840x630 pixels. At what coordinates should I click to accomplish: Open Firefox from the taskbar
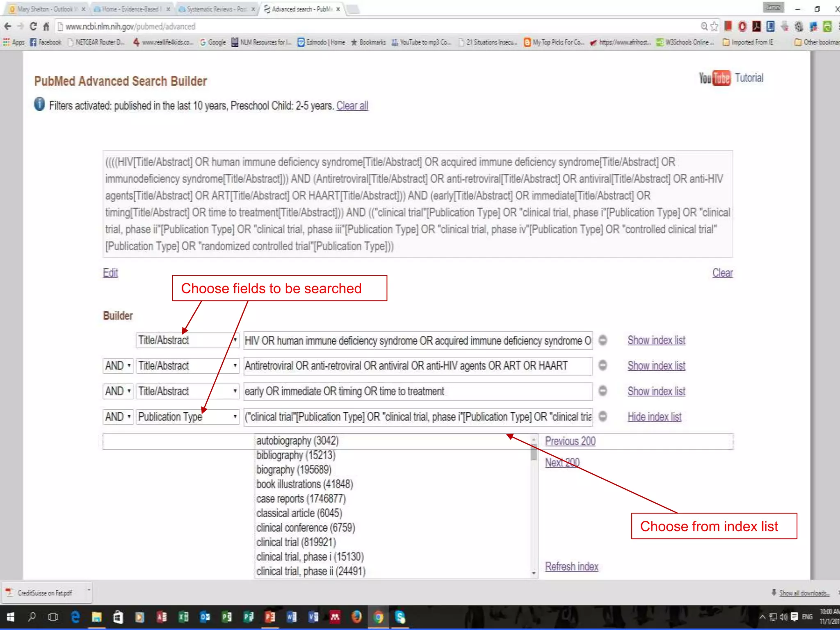(356, 617)
